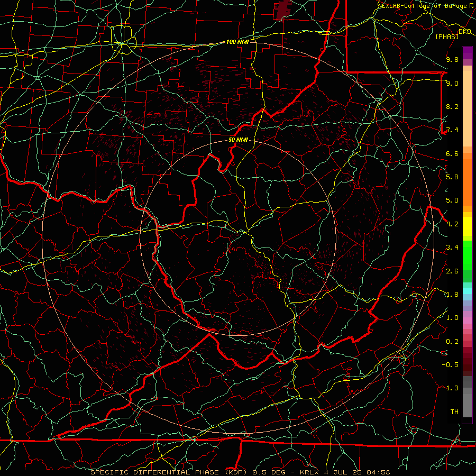
Task: Click the 1.8 value on the scale
Action: pyautogui.click(x=452, y=295)
